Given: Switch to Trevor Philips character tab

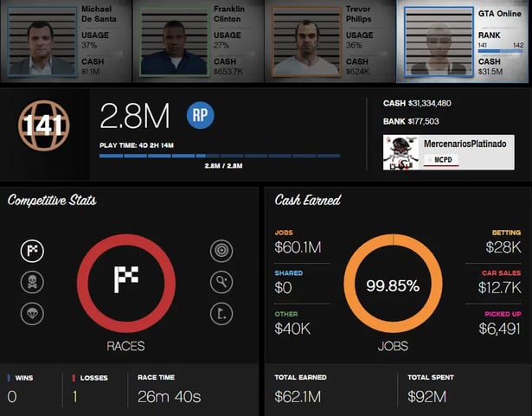Looking at the screenshot, I should [331, 40].
